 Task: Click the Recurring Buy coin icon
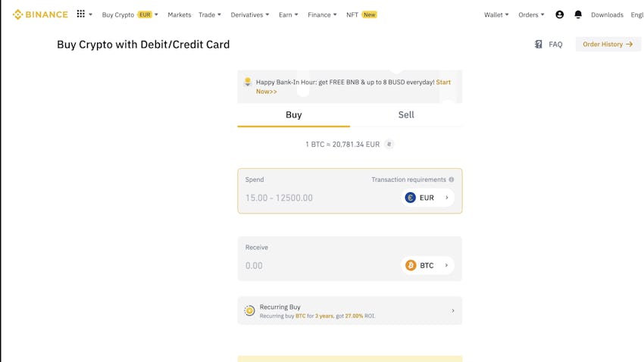click(x=249, y=311)
